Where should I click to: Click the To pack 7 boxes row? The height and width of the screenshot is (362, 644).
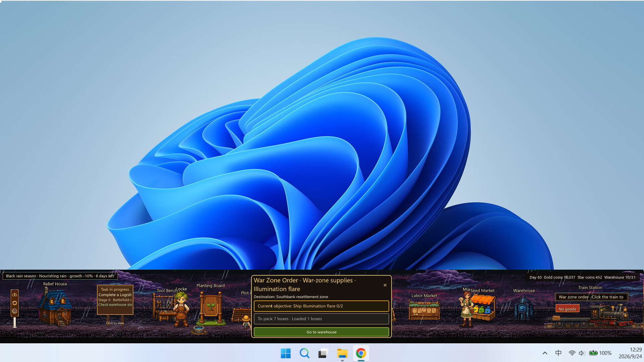(321, 319)
